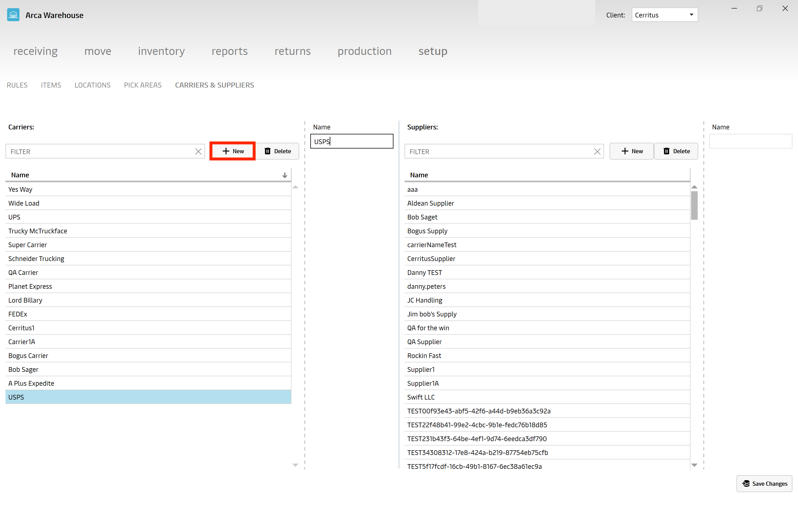
Task: Select the Trucky McTruckface carrier row
Action: 148,231
